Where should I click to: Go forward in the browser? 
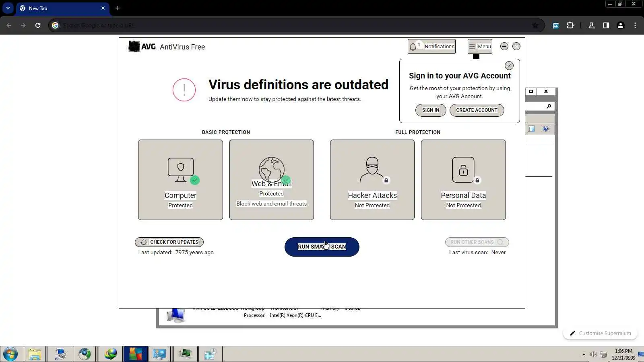(23, 25)
